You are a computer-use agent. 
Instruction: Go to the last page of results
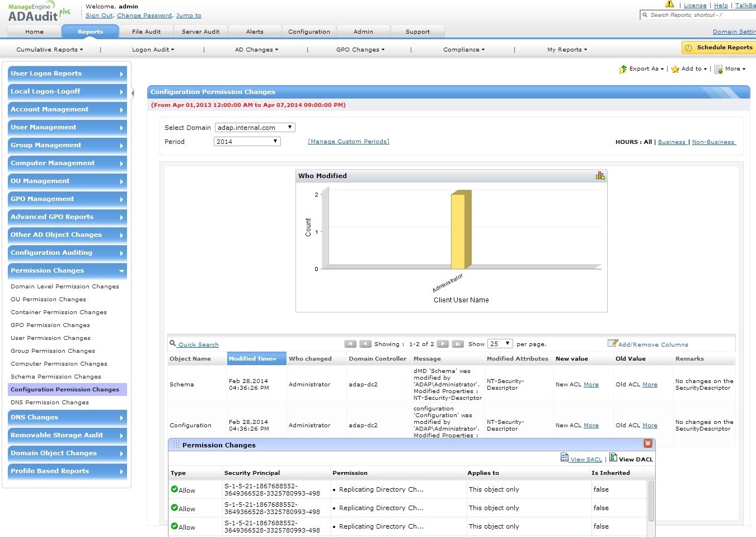458,344
